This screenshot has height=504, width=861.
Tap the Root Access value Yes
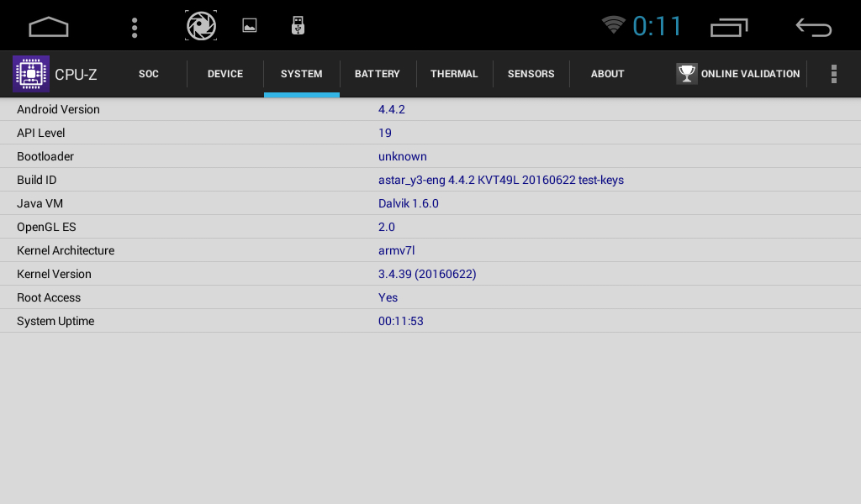pyautogui.click(x=388, y=298)
